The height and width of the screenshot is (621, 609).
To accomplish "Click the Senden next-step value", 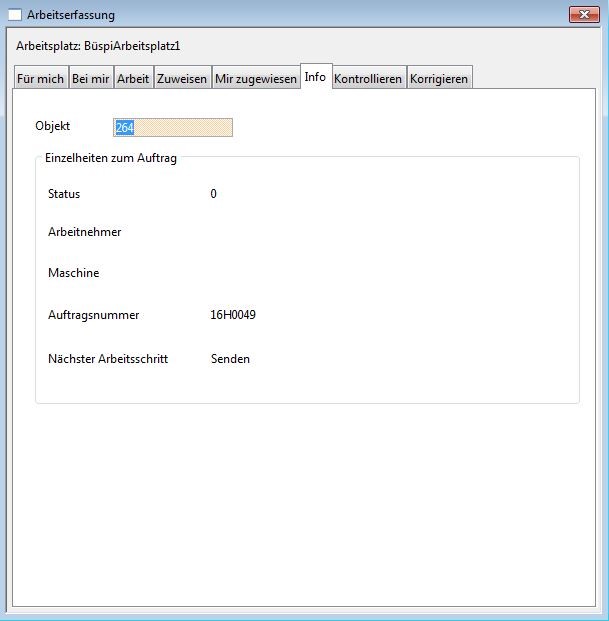I will pos(230,359).
